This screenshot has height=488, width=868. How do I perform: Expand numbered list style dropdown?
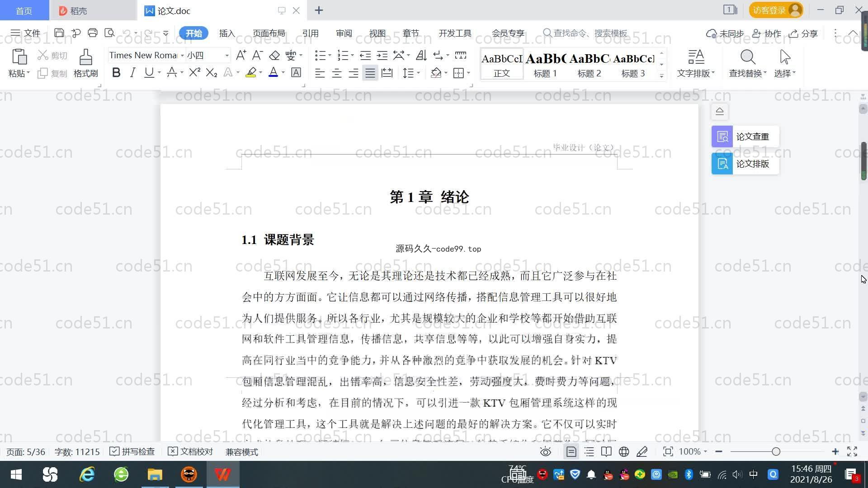click(352, 55)
